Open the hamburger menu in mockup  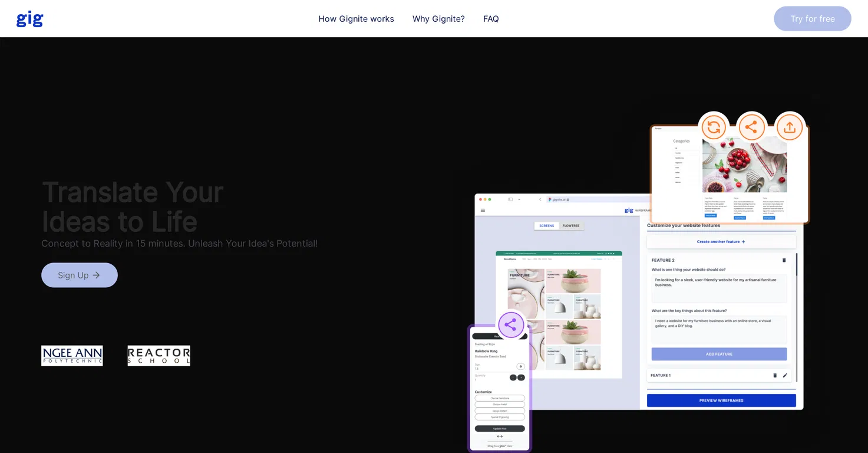483,210
